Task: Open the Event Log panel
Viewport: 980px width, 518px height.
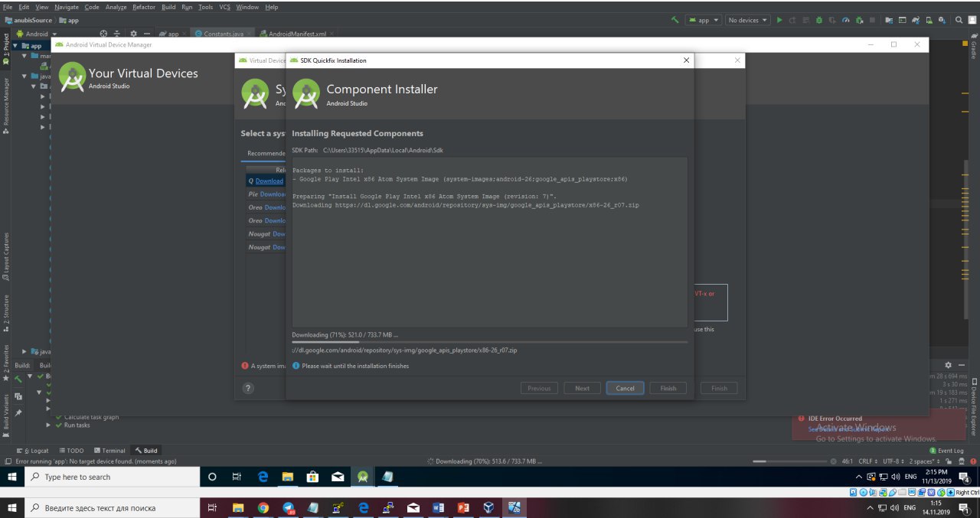Action: click(947, 451)
